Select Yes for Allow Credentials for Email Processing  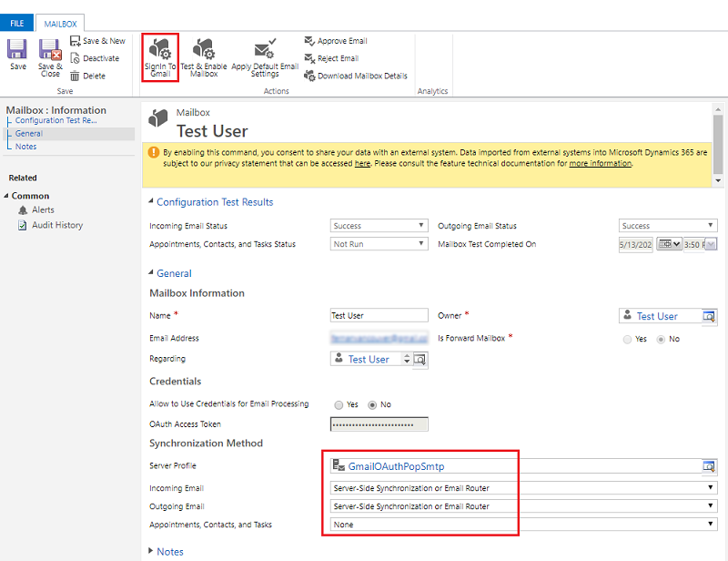(x=339, y=405)
